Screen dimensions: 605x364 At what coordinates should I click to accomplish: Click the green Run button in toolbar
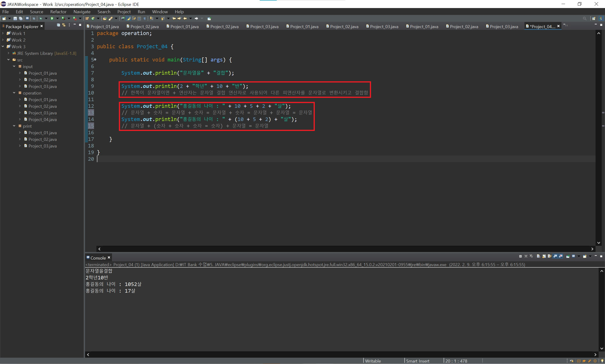point(52,18)
